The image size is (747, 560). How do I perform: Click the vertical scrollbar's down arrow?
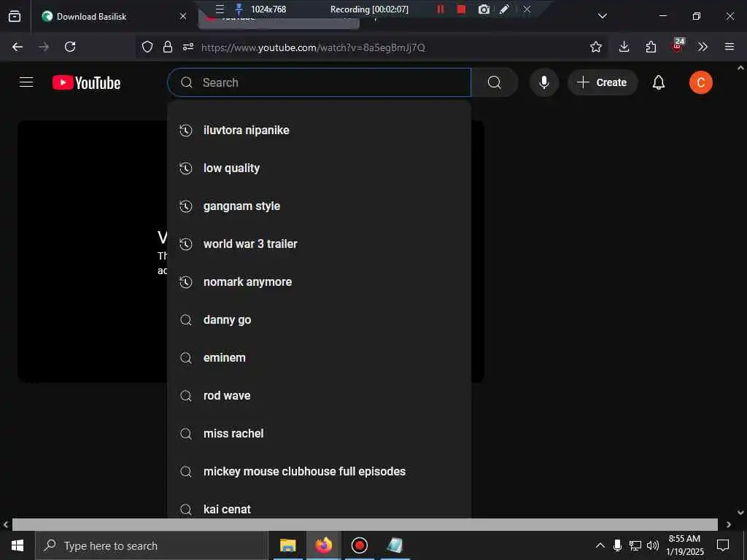pyautogui.click(x=741, y=513)
